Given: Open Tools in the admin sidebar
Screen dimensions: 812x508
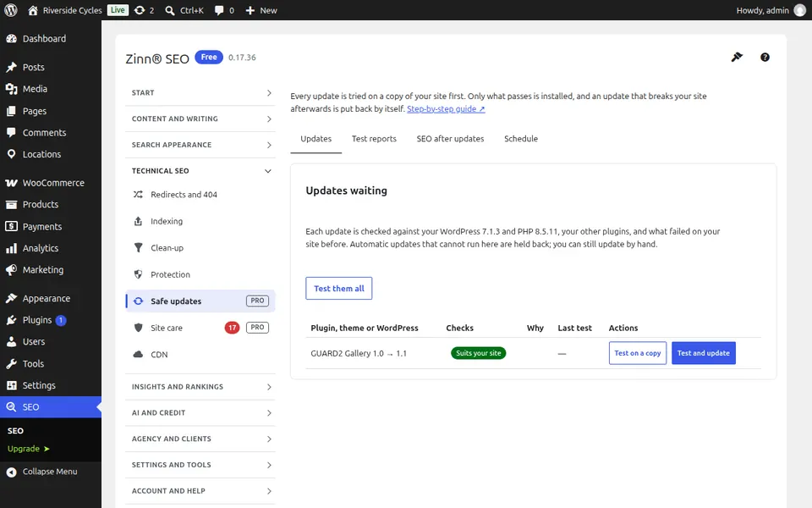Looking at the screenshot, I should pyautogui.click(x=51, y=364).
